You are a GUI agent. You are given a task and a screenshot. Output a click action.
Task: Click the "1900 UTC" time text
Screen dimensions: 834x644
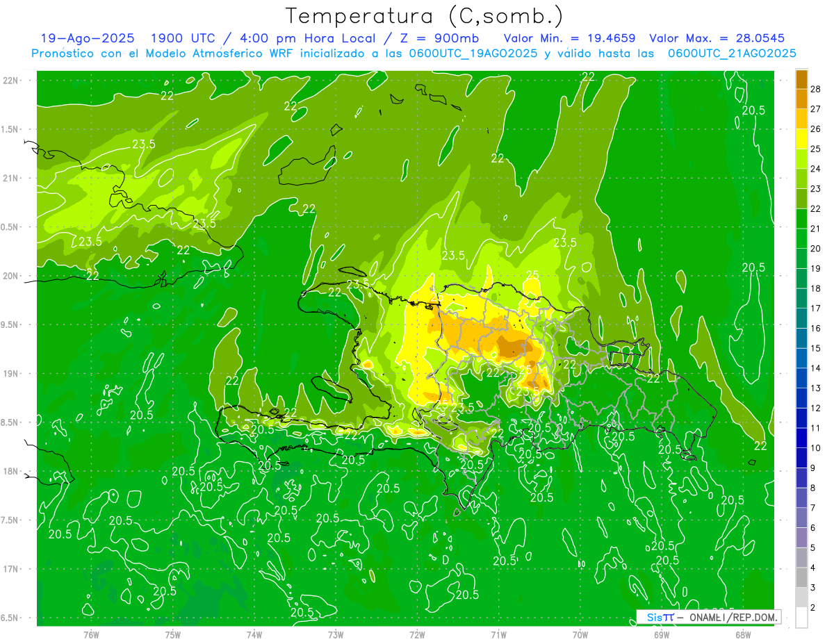pyautogui.click(x=183, y=38)
